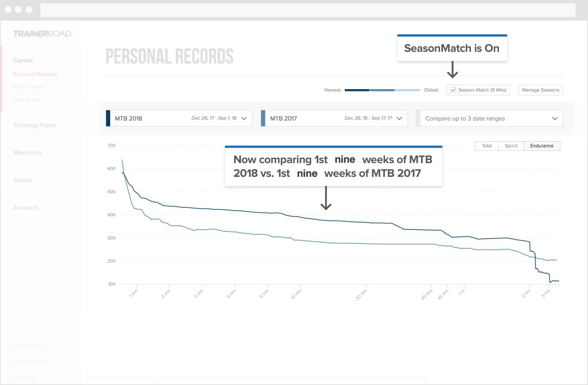Open the Workouts section
This screenshot has width=588, height=385.
[x=27, y=152]
